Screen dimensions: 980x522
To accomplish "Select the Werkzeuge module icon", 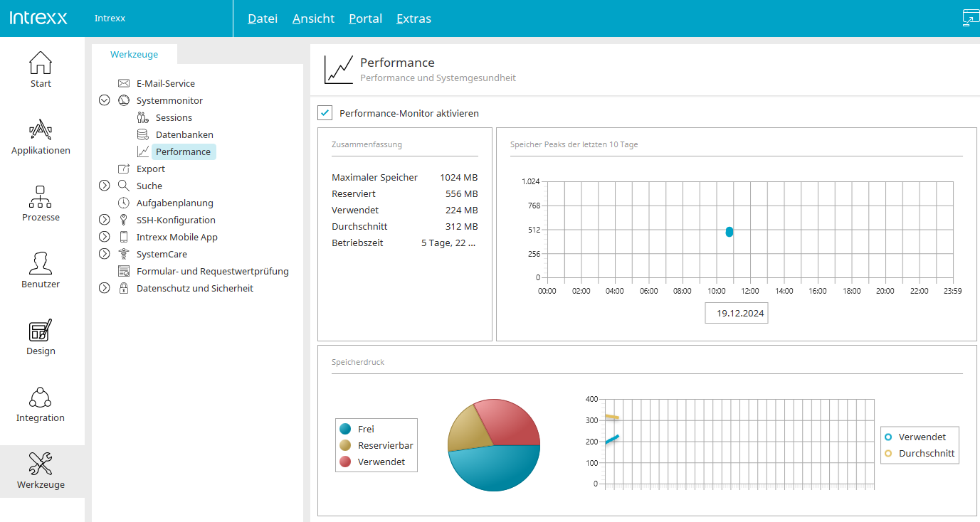I will (41, 470).
